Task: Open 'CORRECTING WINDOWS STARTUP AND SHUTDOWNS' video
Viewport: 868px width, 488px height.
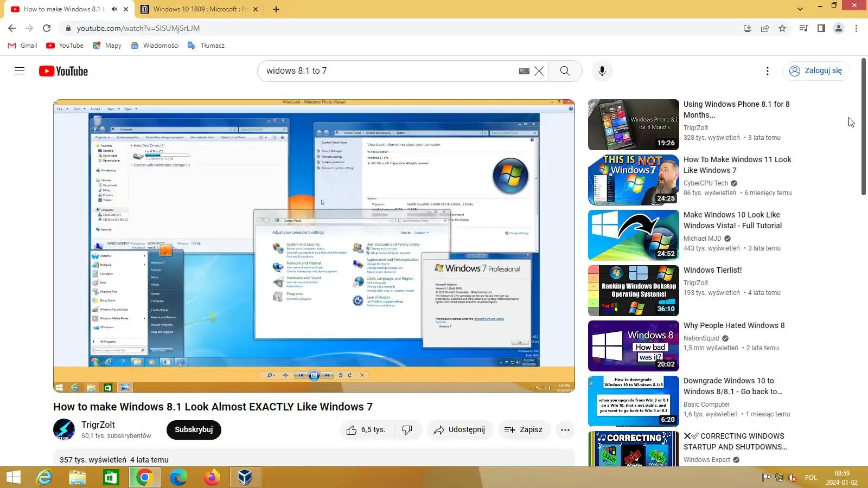Action: [x=735, y=441]
